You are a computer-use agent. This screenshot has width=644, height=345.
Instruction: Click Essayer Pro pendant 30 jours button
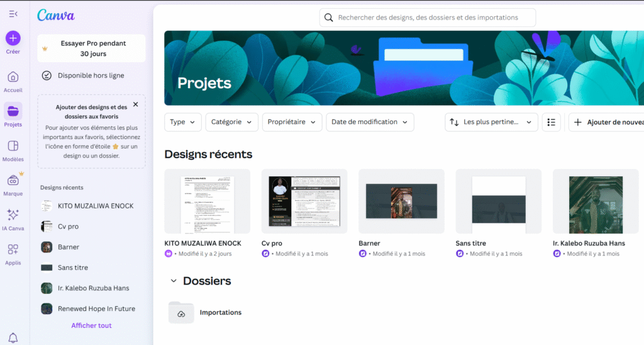tap(92, 48)
